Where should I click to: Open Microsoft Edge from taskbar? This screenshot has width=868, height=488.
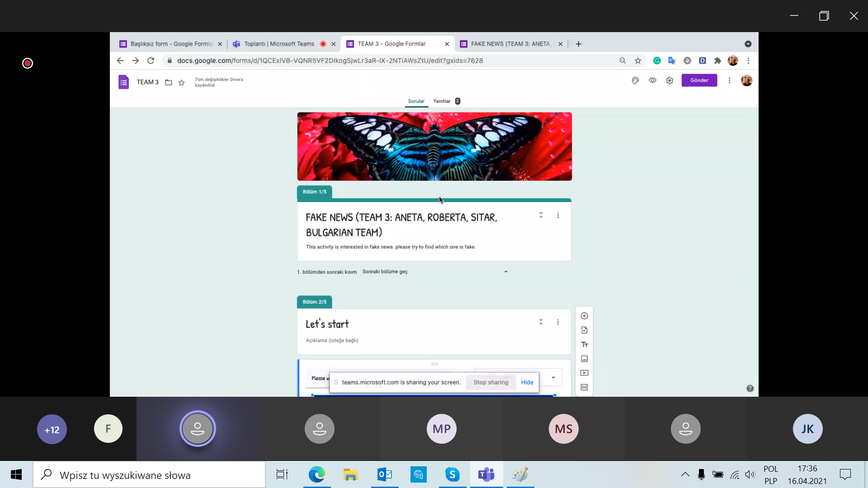[x=317, y=474]
